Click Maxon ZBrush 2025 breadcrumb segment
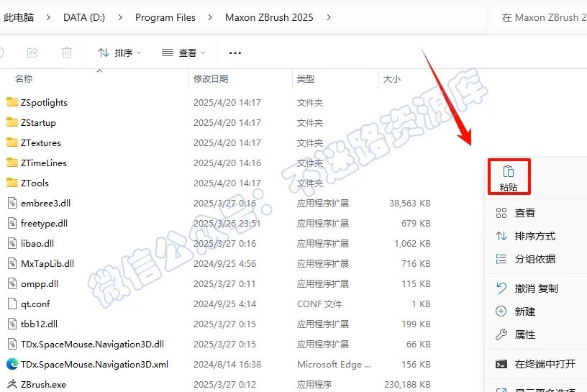This screenshot has height=392, width=587. coord(269,17)
